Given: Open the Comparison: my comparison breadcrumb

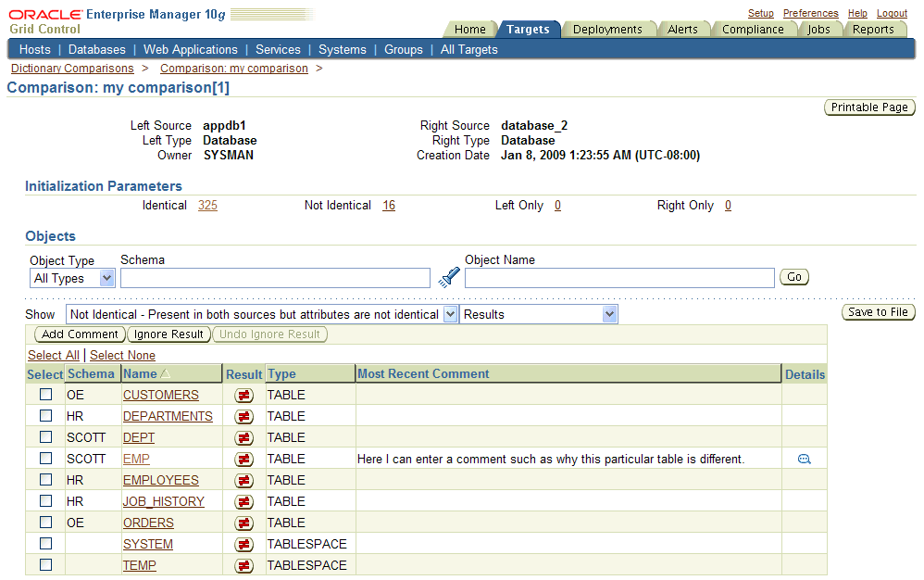Looking at the screenshot, I should pyautogui.click(x=234, y=69).
